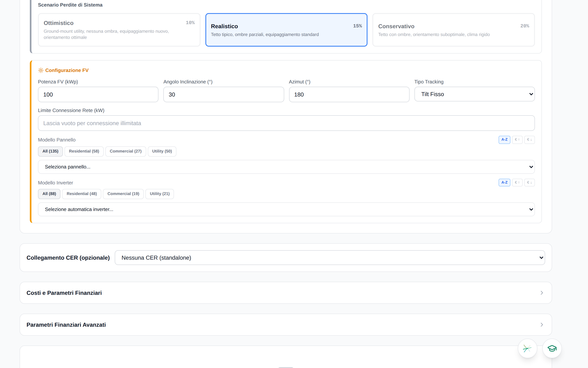This screenshot has width=588, height=368.
Task: Open the graduation cap tutorial button
Action: [552, 349]
